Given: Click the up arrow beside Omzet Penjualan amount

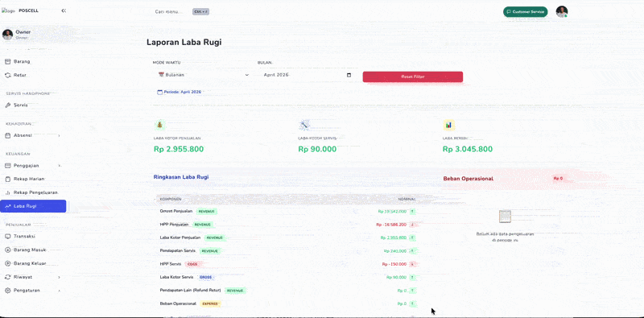Looking at the screenshot, I should pos(412,211).
